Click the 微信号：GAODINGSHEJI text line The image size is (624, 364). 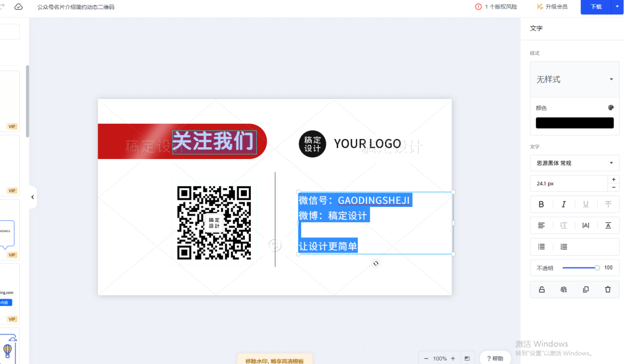[354, 200]
